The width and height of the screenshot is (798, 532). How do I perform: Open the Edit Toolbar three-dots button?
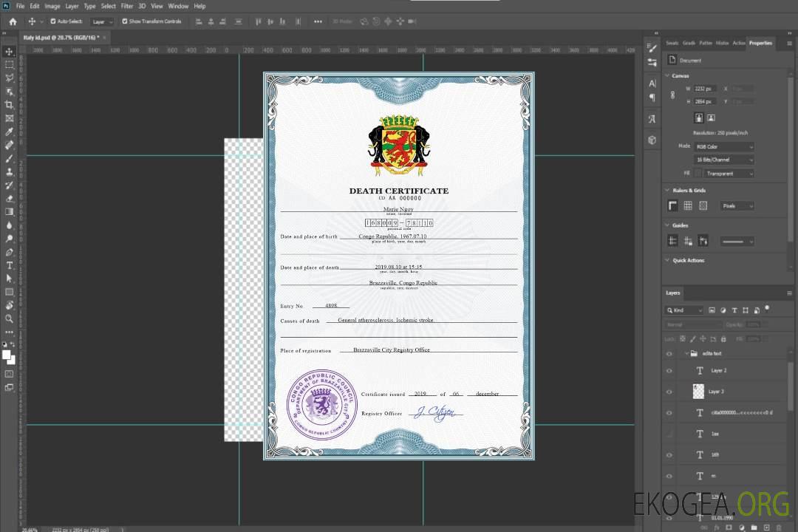coord(9,332)
